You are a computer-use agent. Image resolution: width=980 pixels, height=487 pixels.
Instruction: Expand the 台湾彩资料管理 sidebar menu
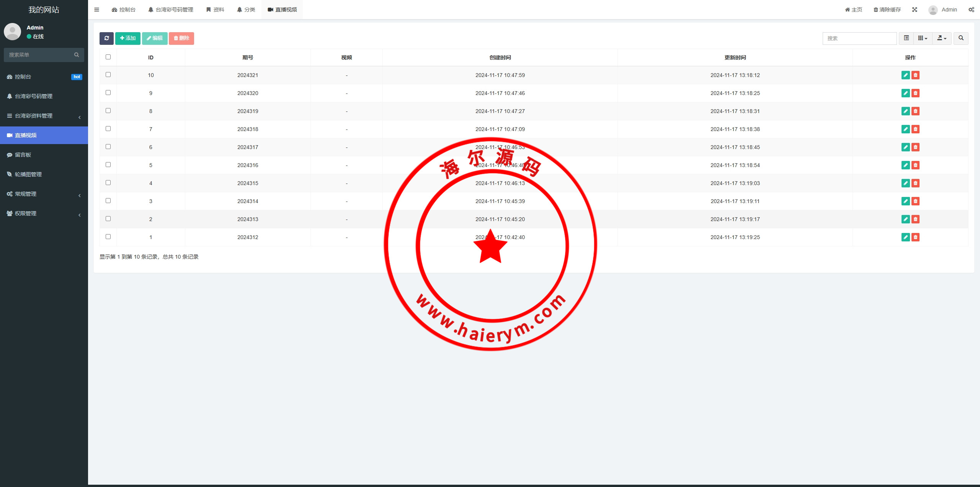[44, 116]
